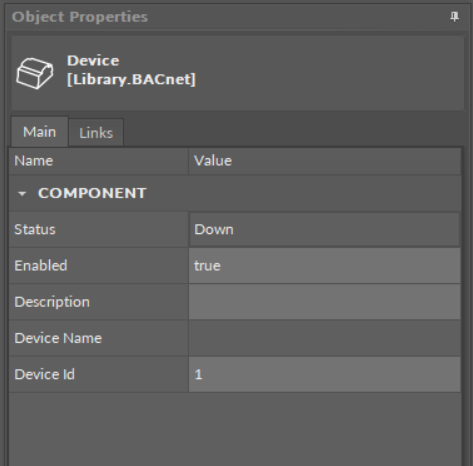Click the Device Id value field
The width and height of the screenshot is (473, 466).
click(324, 374)
